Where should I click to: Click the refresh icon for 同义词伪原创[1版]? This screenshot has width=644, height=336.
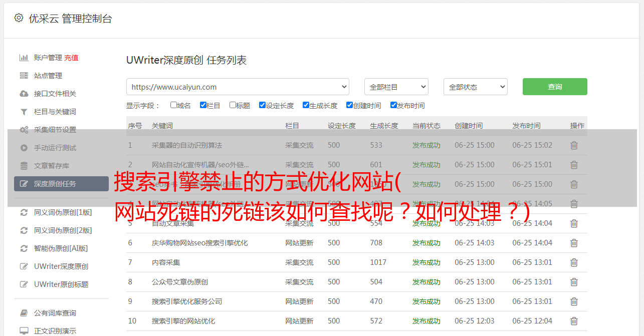[x=24, y=212]
